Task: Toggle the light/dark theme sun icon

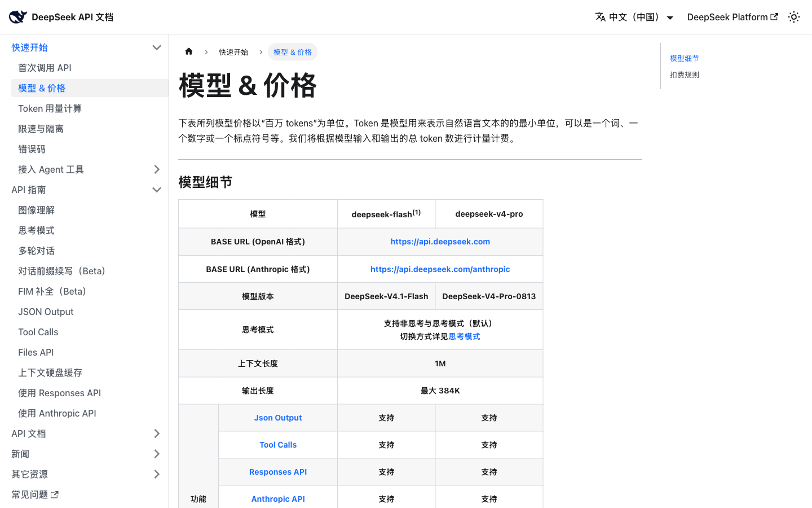Action: tap(794, 17)
